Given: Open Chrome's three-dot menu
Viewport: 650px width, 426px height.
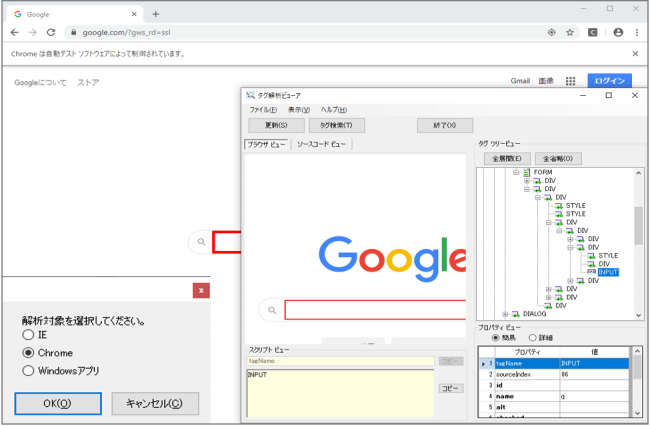Looking at the screenshot, I should point(637,32).
